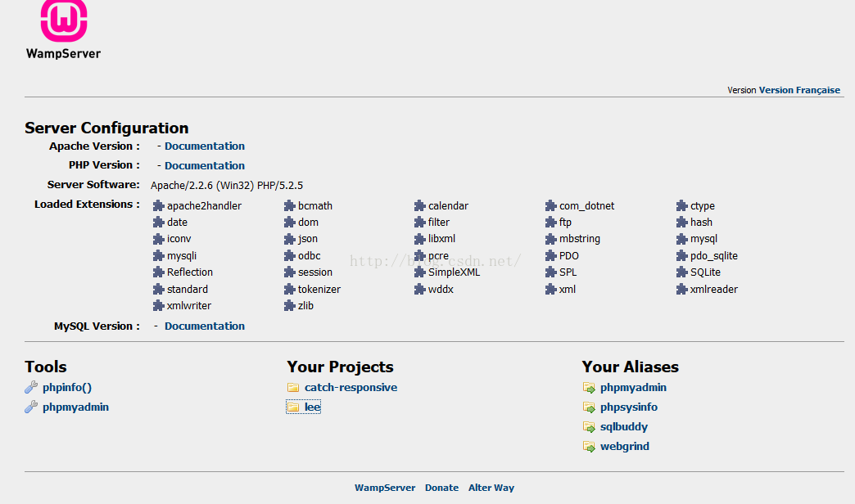This screenshot has width=855, height=504.
Task: Click the WampServer footer link
Action: [385, 488]
